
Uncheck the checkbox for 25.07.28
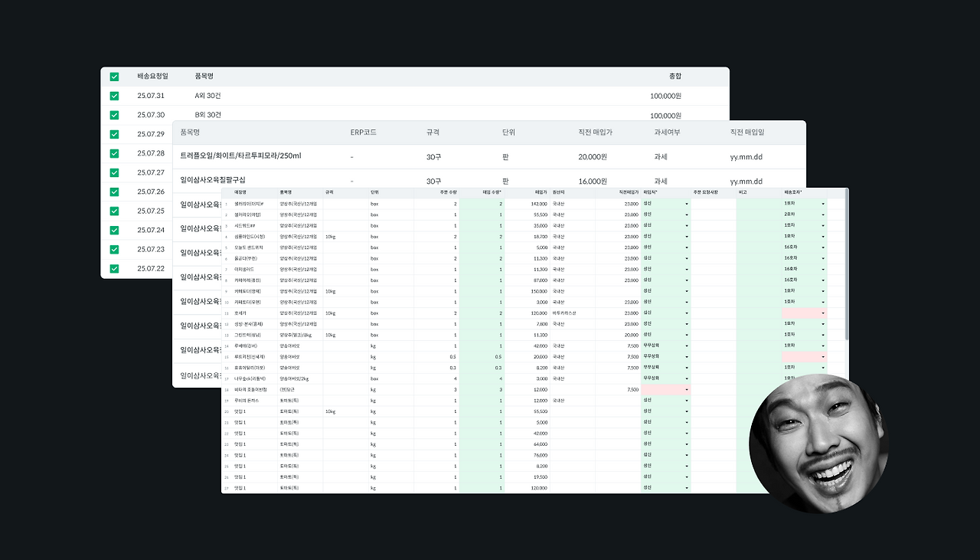pyautogui.click(x=114, y=153)
